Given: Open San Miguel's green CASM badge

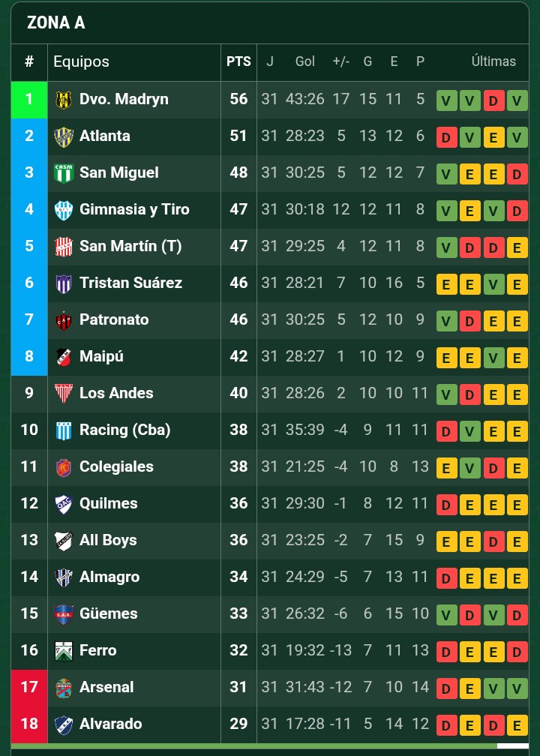Looking at the screenshot, I should (64, 173).
